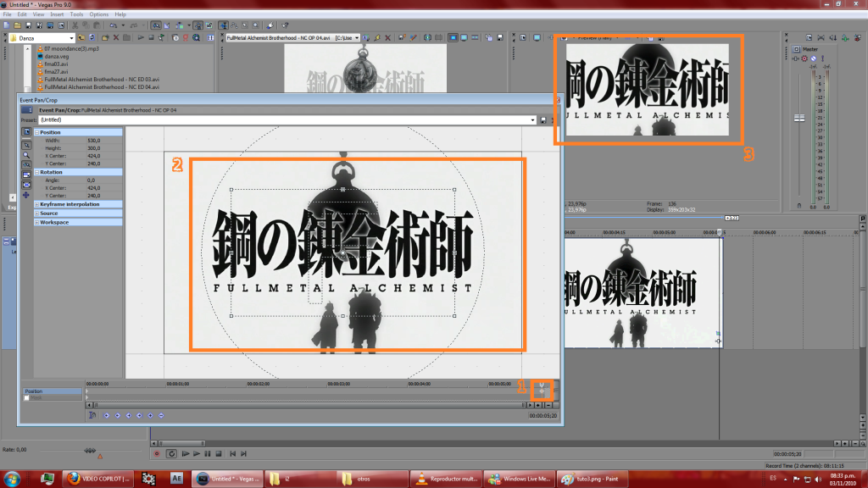868x488 pixels.
Task: Click the preview external monitor icon
Action: pyautogui.click(x=537, y=38)
